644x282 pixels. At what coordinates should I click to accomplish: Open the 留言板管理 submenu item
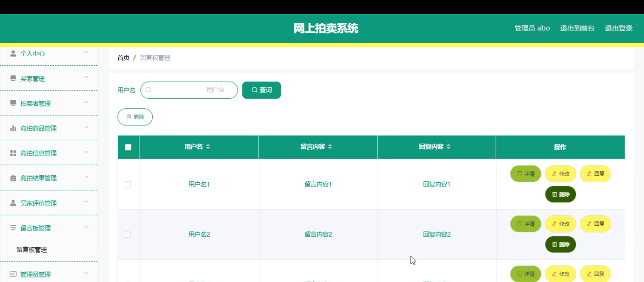coord(32,250)
